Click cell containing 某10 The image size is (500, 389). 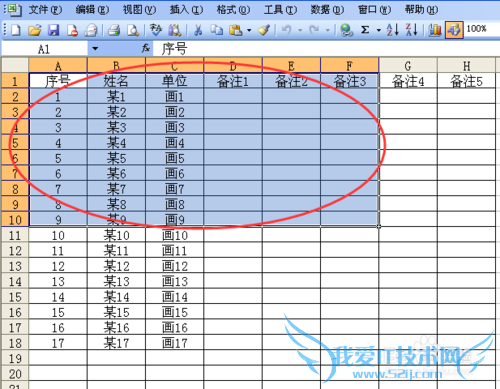(116, 235)
